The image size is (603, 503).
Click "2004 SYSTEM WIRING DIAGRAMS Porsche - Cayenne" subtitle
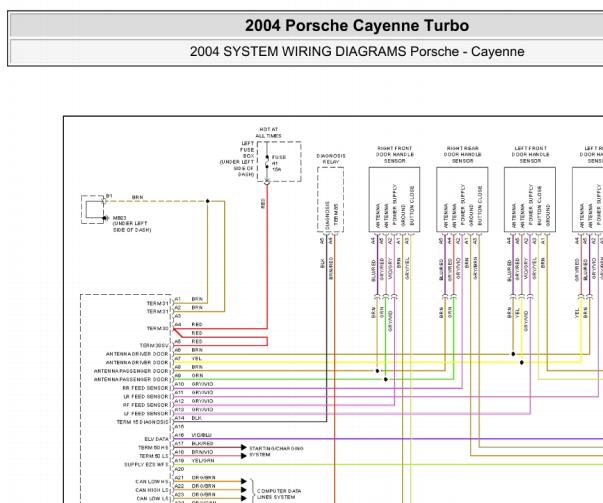tap(357, 52)
